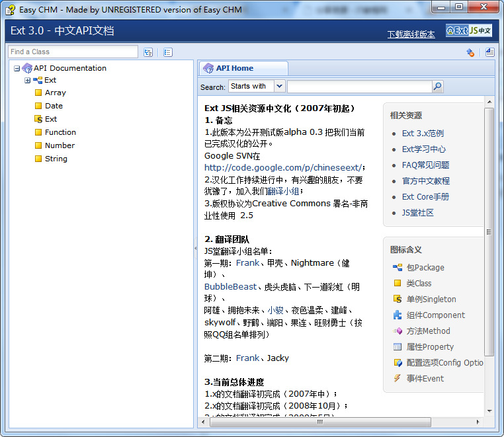Focus the Find a Class input field

click(x=73, y=52)
